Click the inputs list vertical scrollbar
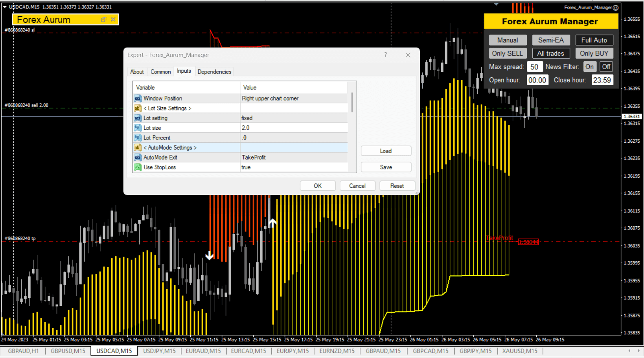This screenshot has height=358, width=644. coord(352,103)
